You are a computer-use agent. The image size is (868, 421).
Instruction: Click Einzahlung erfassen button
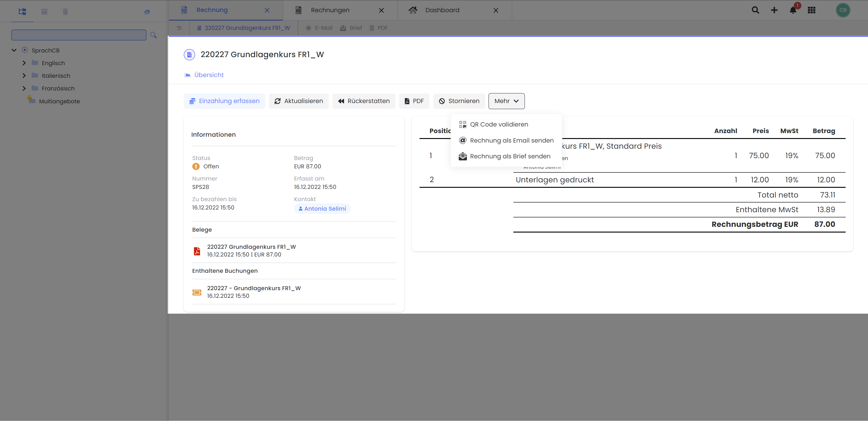click(x=224, y=101)
